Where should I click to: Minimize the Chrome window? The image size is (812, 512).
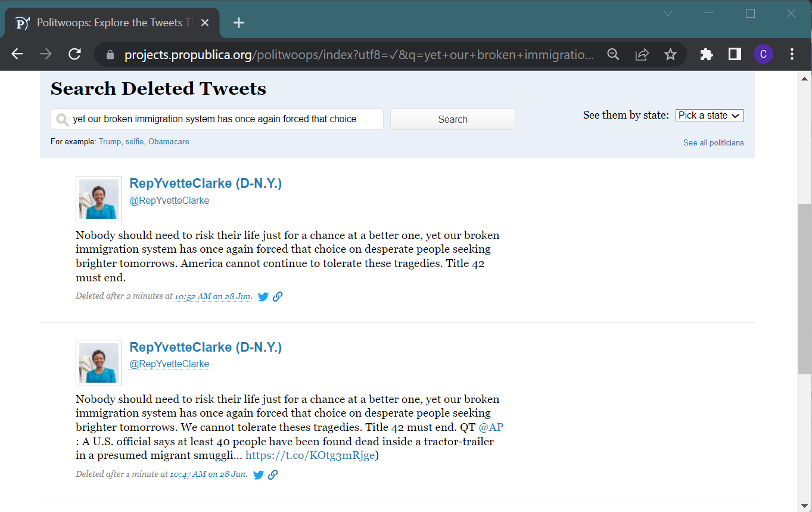tap(709, 13)
